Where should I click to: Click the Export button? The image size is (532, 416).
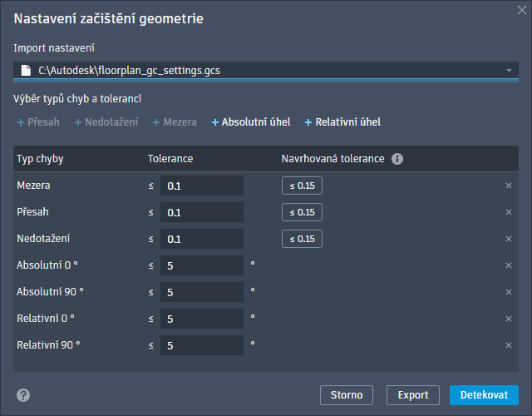tap(412, 395)
